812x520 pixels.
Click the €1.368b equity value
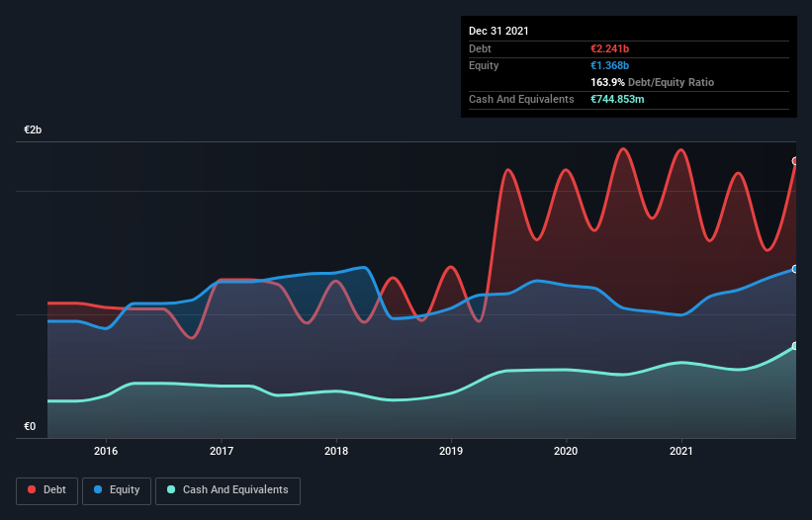tap(609, 65)
